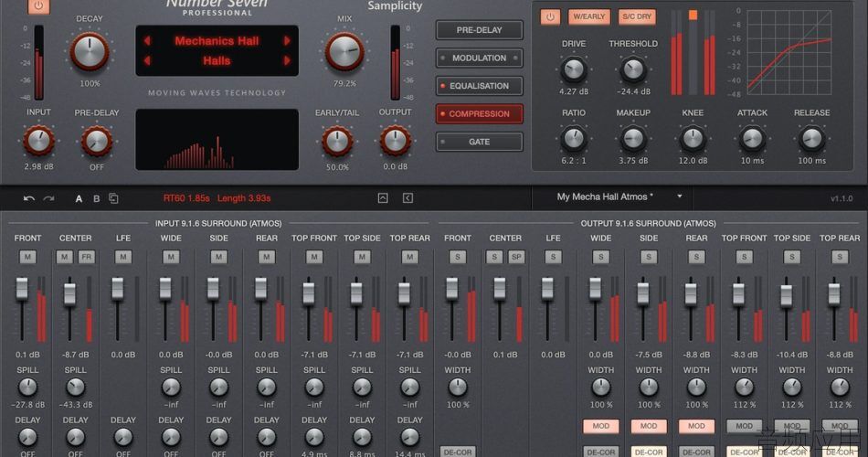The height and width of the screenshot is (457, 868).
Task: Toggle MOD on the TOP FRONT output
Action: [744, 426]
